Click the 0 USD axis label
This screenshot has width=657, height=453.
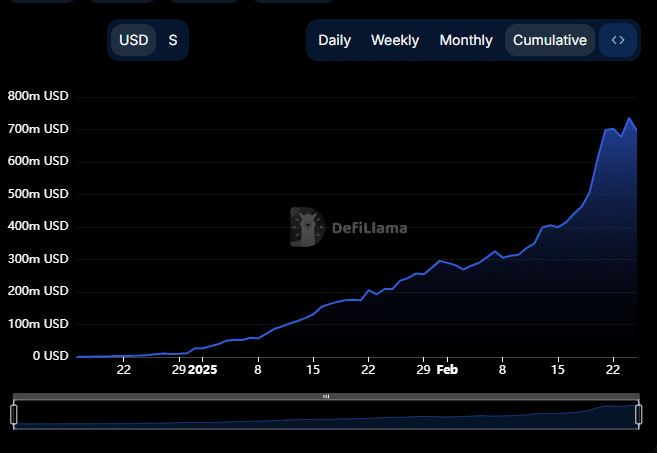tap(50, 356)
